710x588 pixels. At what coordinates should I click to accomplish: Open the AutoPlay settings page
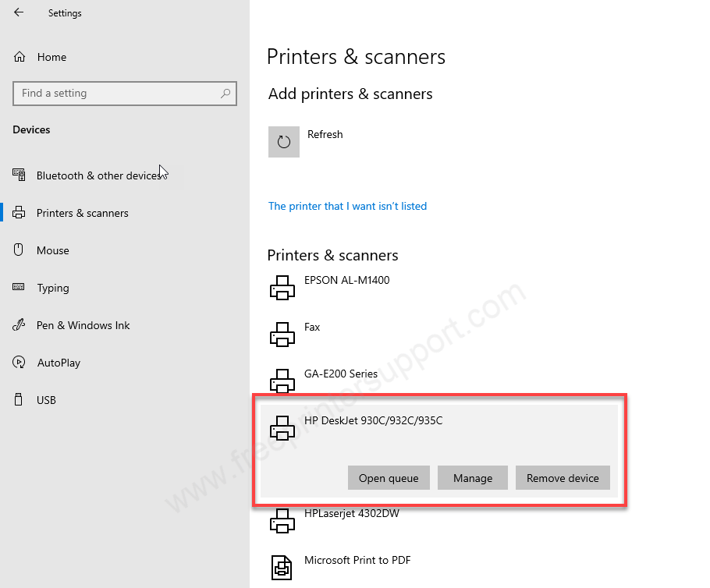tap(59, 363)
